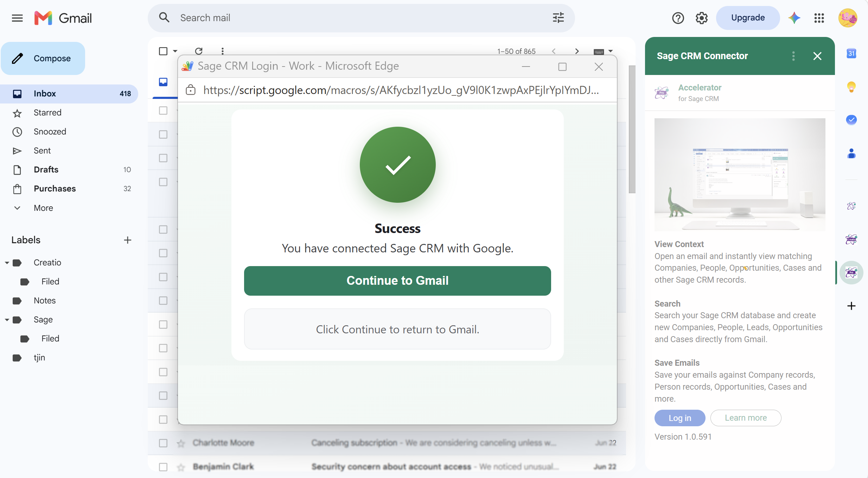Click Compose to write an email
Image resolution: width=868 pixels, height=478 pixels.
(43, 58)
